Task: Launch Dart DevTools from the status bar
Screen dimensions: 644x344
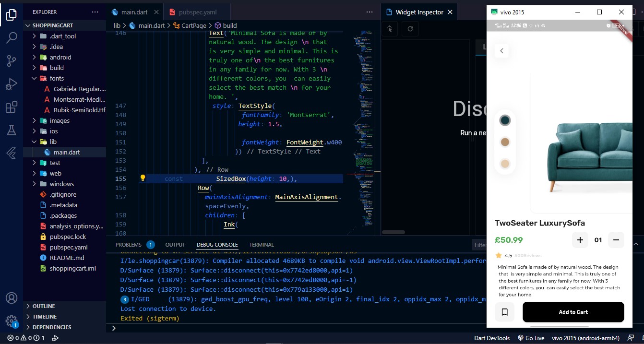Action: pos(492,338)
